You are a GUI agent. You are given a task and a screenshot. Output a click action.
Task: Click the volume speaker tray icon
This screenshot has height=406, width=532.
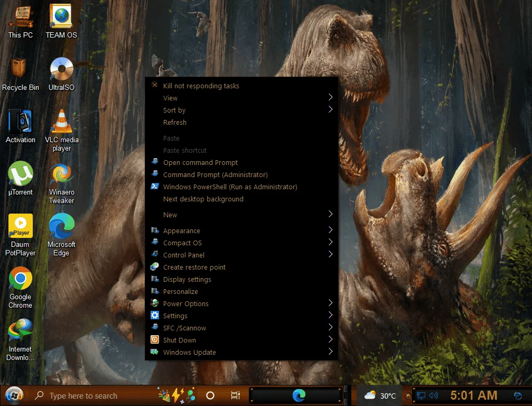[x=434, y=395]
